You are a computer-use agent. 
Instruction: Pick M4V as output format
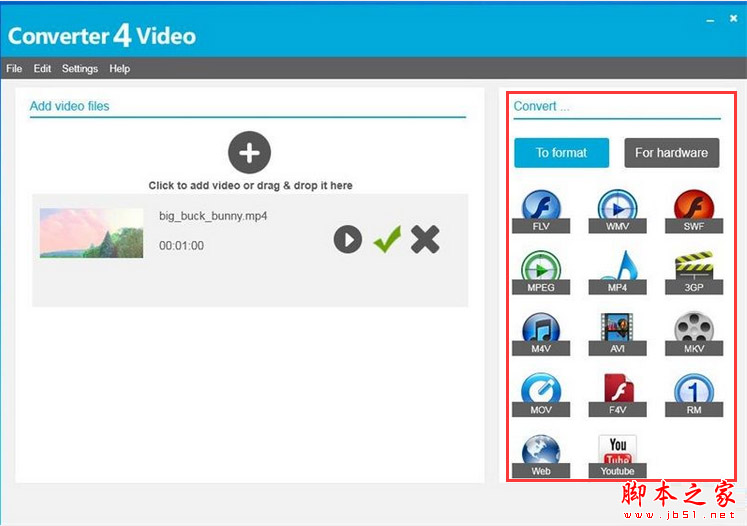click(x=541, y=334)
